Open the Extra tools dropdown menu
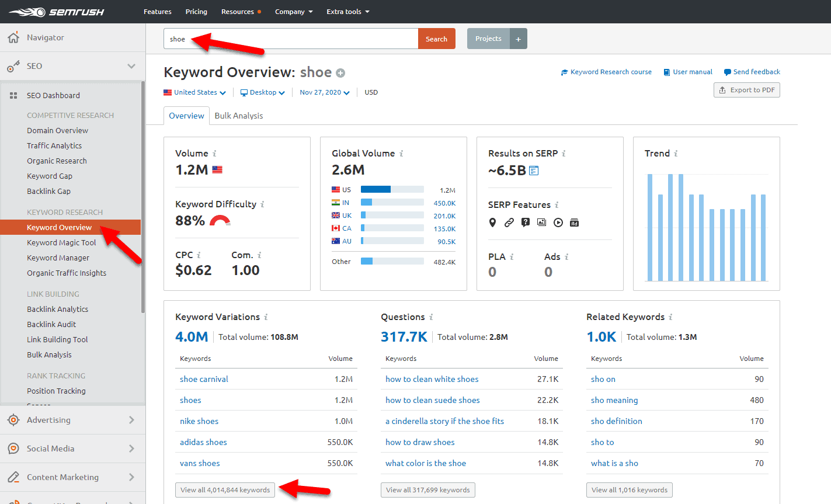 coord(348,12)
